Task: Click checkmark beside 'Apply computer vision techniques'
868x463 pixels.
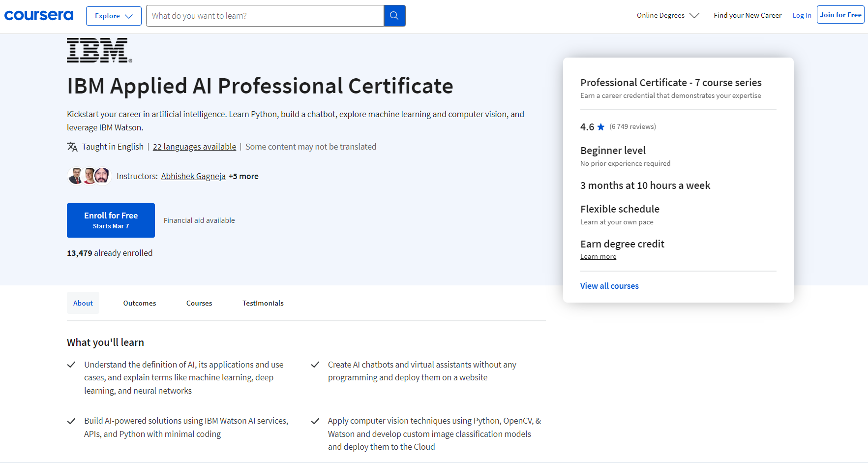Action: (x=315, y=421)
